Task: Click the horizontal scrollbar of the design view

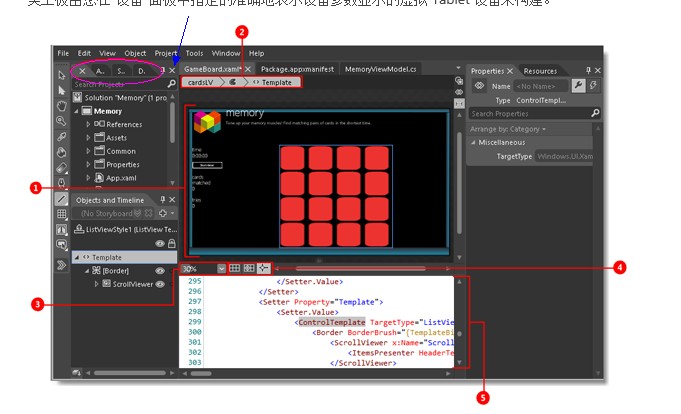Action: pyautogui.click(x=360, y=268)
